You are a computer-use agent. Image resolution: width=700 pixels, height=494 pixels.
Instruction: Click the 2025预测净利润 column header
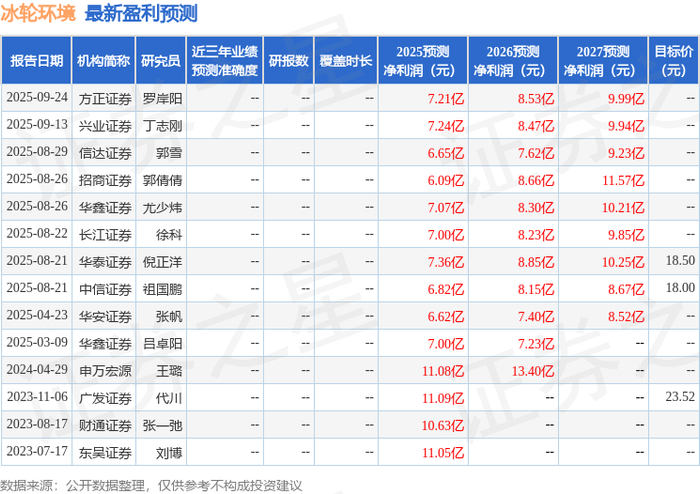point(423,61)
